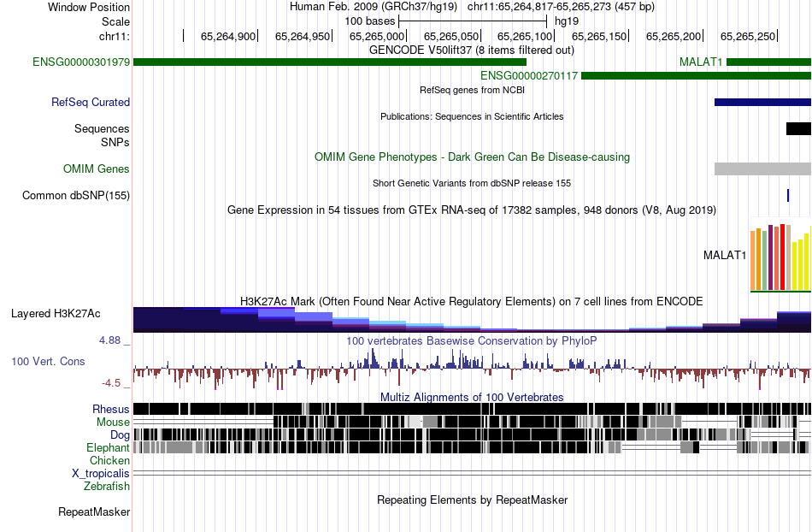812x532 pixels.
Task: Select the MALAT1 GENCODE green bar
Action: coord(769,62)
